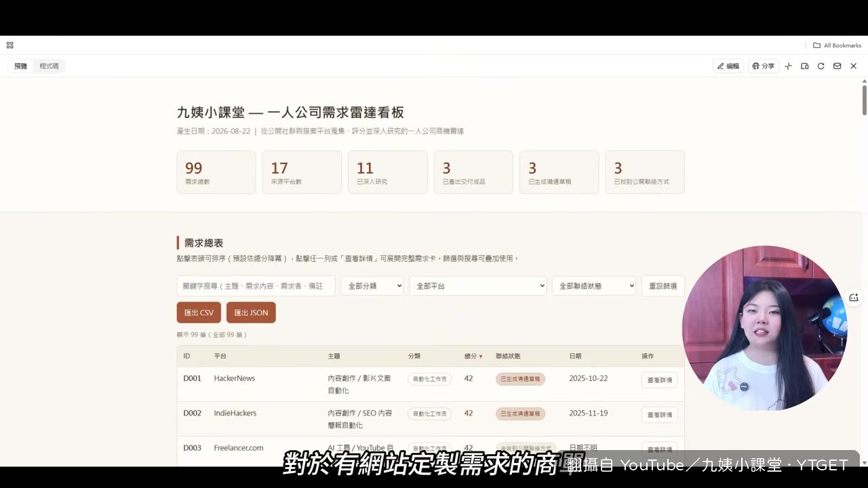Click the plus icon next to 分享
This screenshot has width=868, height=488.
(788, 66)
